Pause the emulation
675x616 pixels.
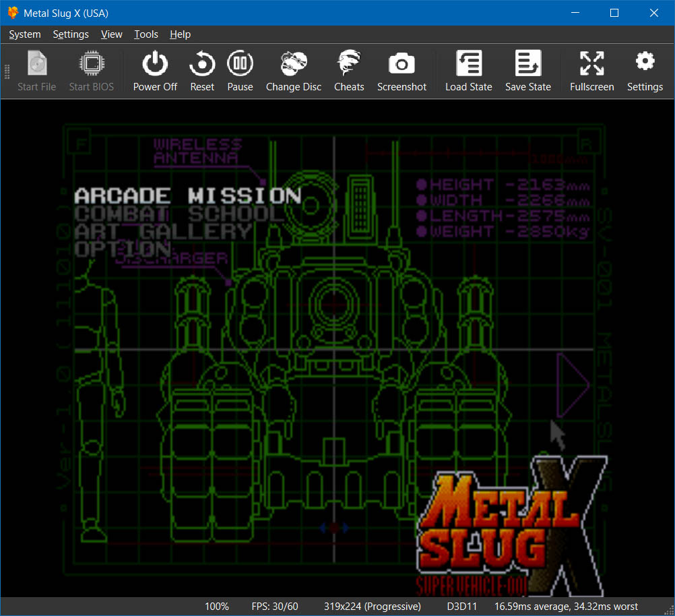(x=240, y=71)
